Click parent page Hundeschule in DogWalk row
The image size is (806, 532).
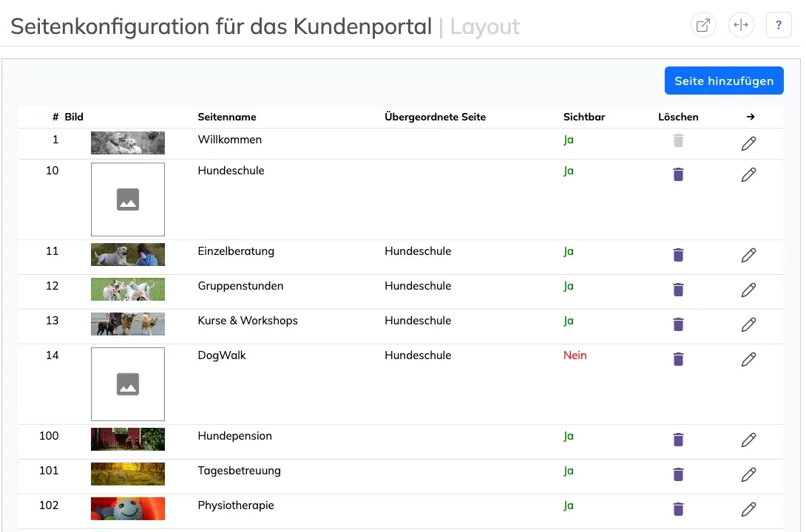point(418,355)
